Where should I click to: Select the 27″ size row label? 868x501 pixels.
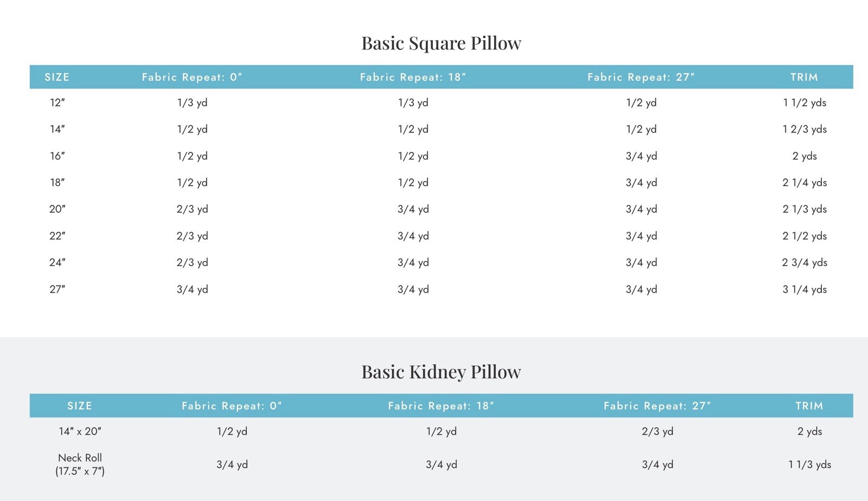[x=57, y=289]
